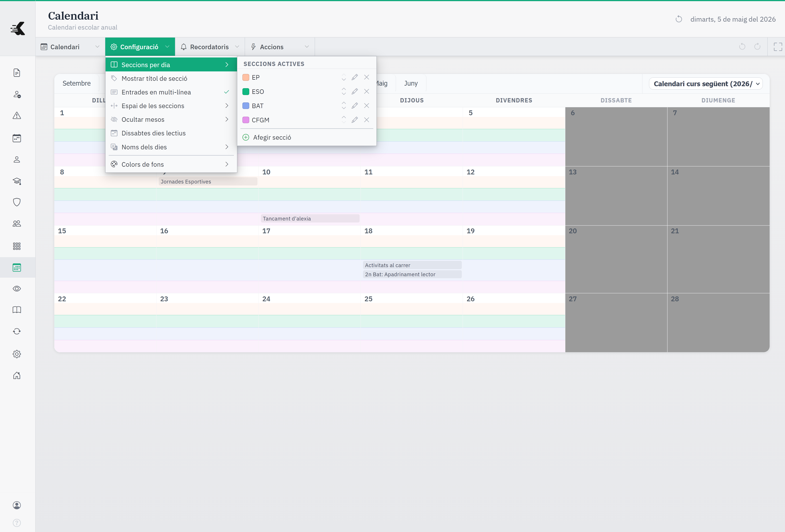Screen dimensions: 785x532
Task: Select Saturday 13 calendar cell
Action: pyautogui.click(x=616, y=196)
